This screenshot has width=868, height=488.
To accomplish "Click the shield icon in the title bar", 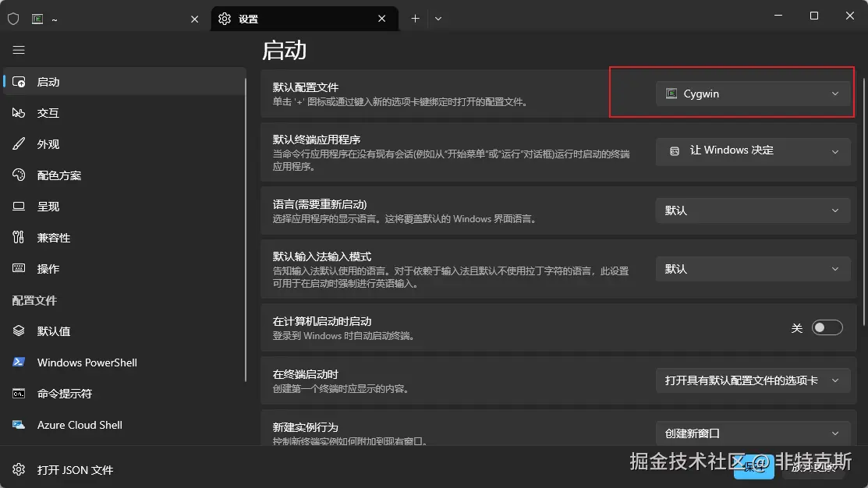I will [x=13, y=19].
